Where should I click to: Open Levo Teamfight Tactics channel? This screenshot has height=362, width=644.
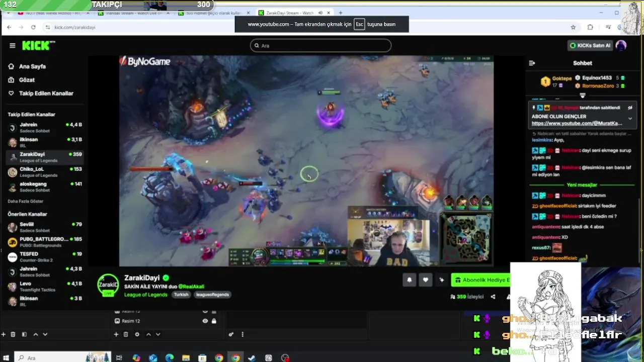[x=44, y=287]
